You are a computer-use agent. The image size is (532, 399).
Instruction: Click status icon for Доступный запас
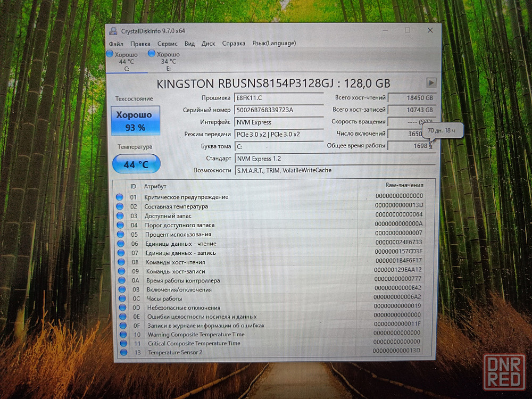pyautogui.click(x=120, y=216)
